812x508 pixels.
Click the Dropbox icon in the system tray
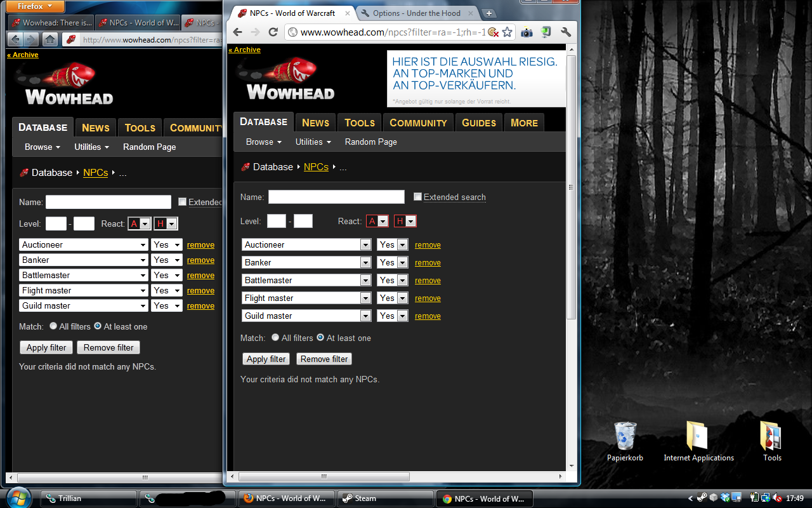pyautogui.click(x=724, y=498)
